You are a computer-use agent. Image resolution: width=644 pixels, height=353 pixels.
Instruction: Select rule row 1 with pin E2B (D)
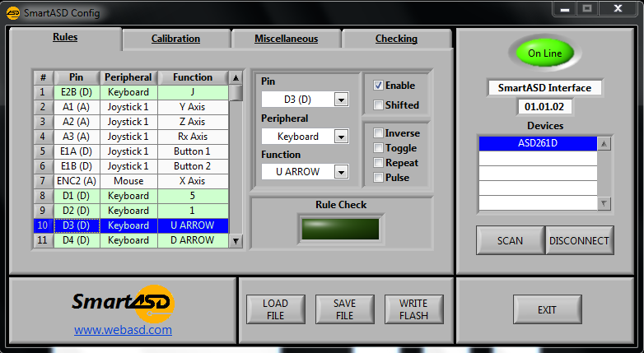(x=131, y=92)
